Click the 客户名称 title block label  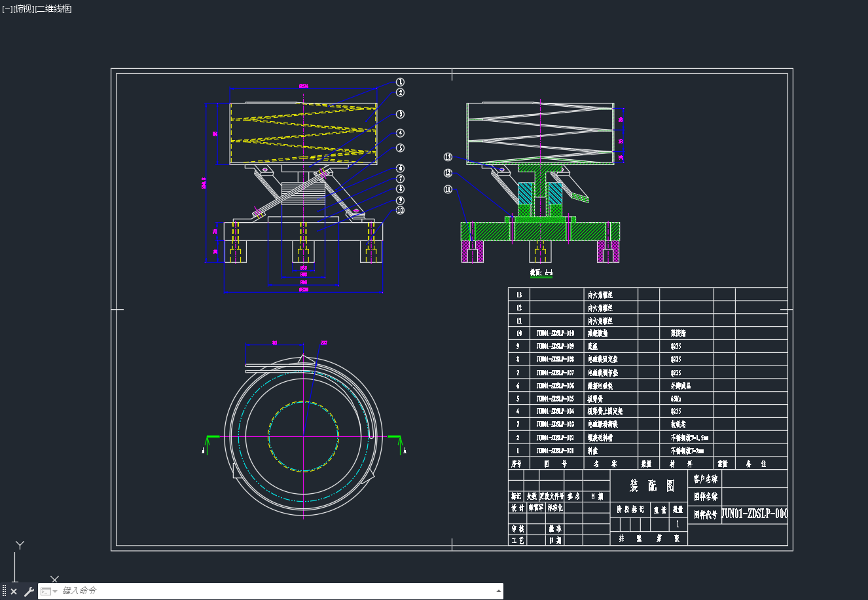[706, 479]
